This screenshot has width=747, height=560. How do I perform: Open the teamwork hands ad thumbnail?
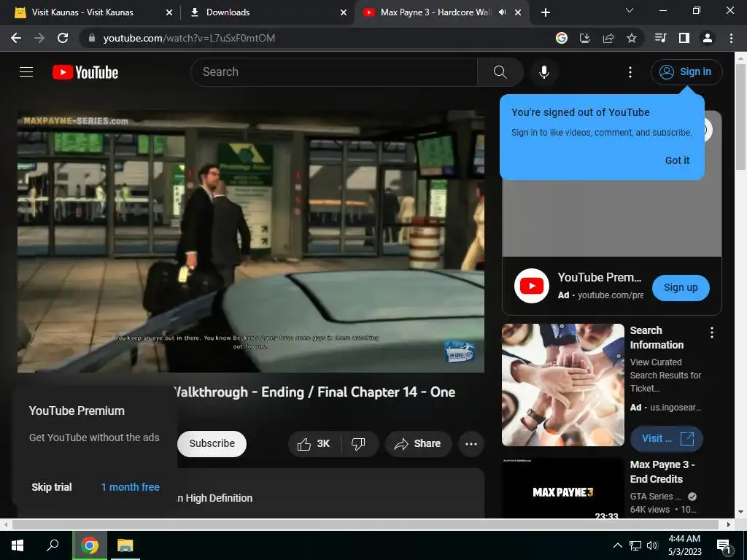tap(562, 385)
